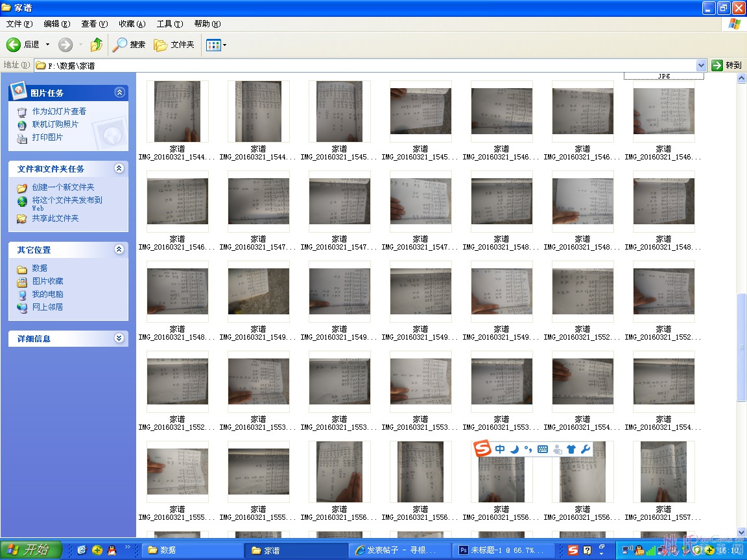The image size is (747, 560).
Task: Switch to 发表帖子 browser taskbar window
Action: (x=399, y=550)
